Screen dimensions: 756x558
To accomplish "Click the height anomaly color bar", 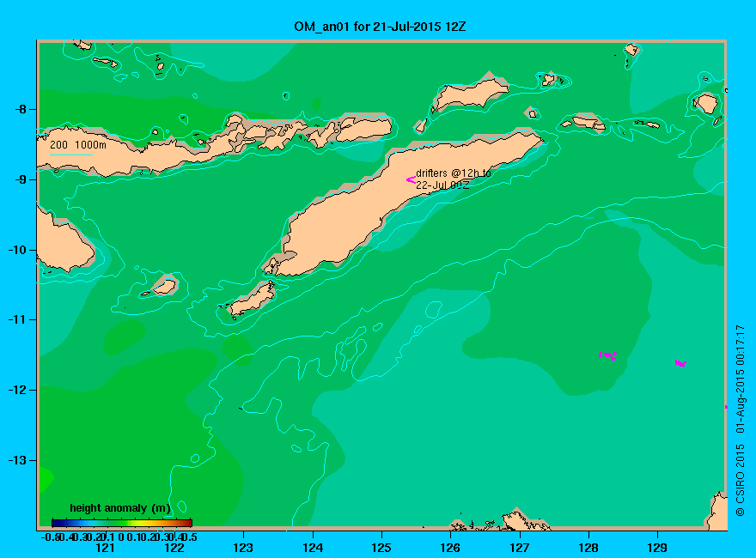I will (122, 523).
